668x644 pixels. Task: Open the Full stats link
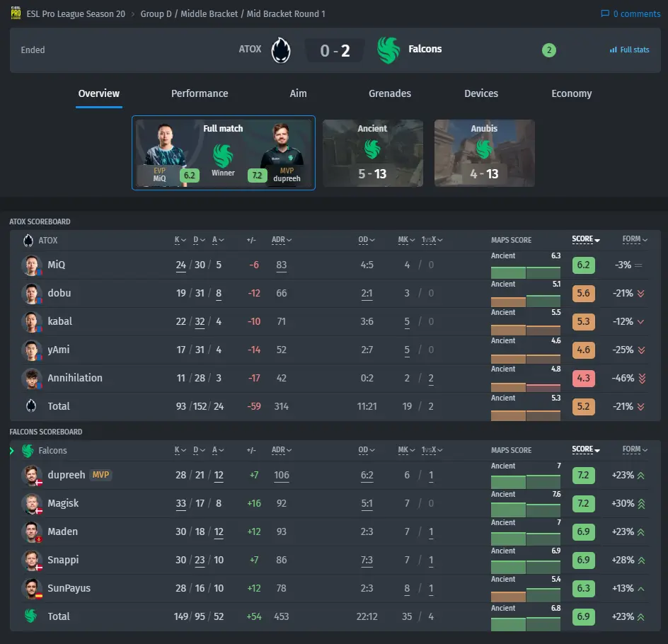[629, 50]
